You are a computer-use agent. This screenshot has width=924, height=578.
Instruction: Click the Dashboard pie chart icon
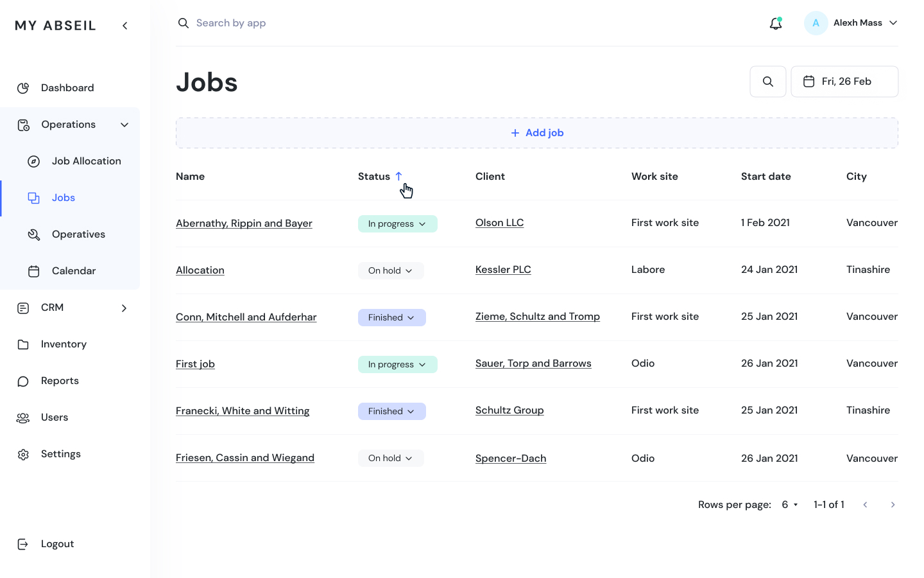click(23, 88)
